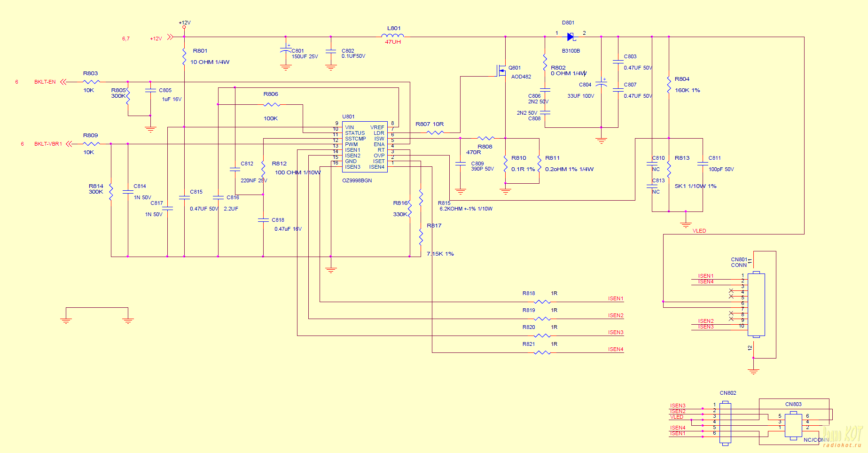Select the '1uF 16V' value of C805
Screen dimensions: 868x453
pyautogui.click(x=172, y=99)
